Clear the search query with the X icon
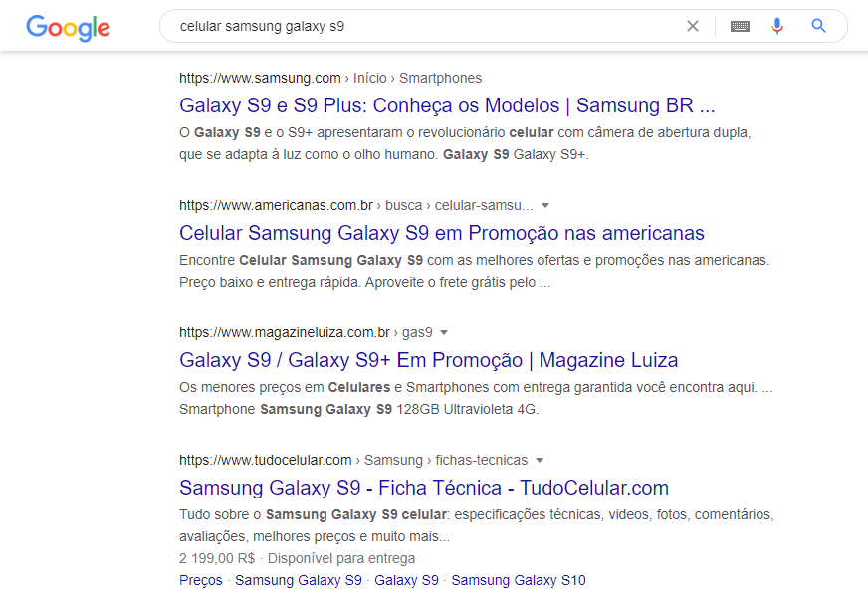 click(693, 26)
